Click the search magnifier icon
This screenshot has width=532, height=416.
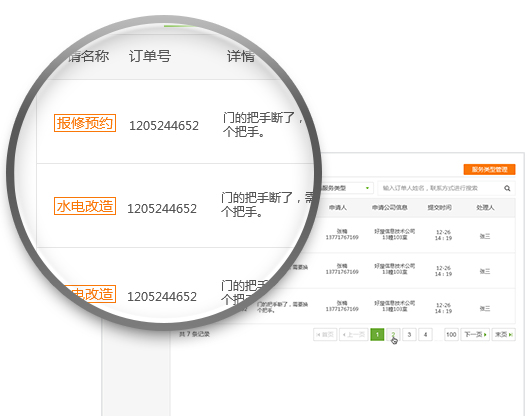(x=507, y=188)
